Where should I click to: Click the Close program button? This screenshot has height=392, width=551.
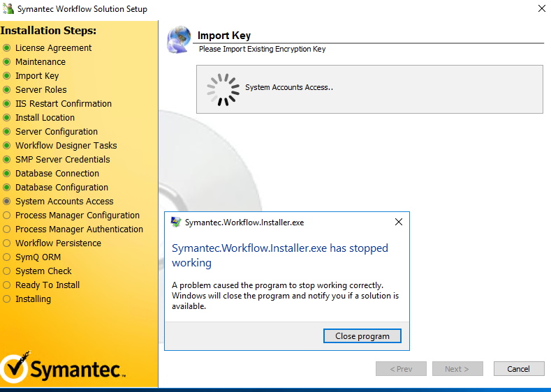point(362,336)
